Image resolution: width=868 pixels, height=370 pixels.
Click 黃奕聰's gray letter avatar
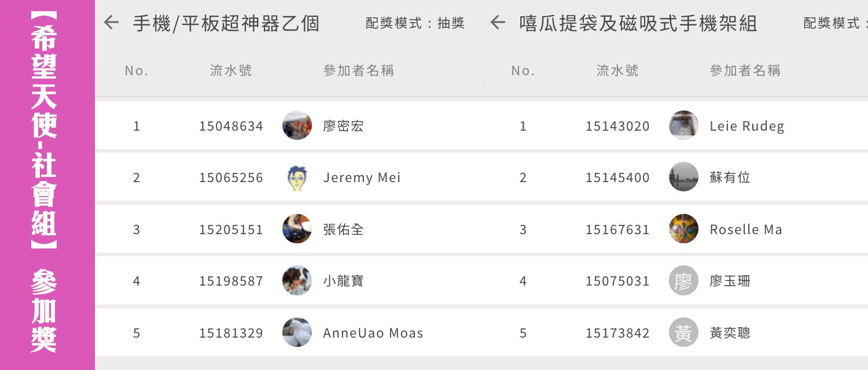point(683,332)
